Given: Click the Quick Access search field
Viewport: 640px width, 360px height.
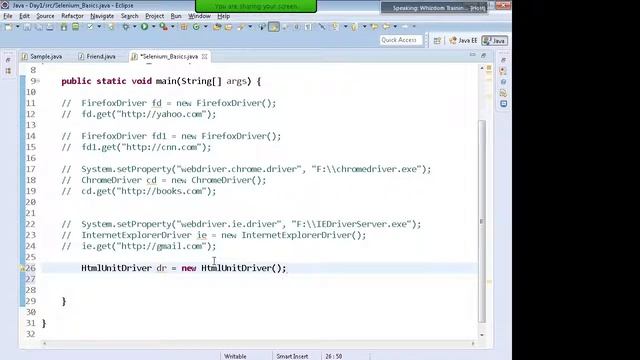Looking at the screenshot, I should pos(400,40).
